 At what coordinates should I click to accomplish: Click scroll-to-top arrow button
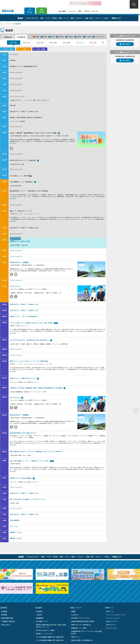[135, 411]
